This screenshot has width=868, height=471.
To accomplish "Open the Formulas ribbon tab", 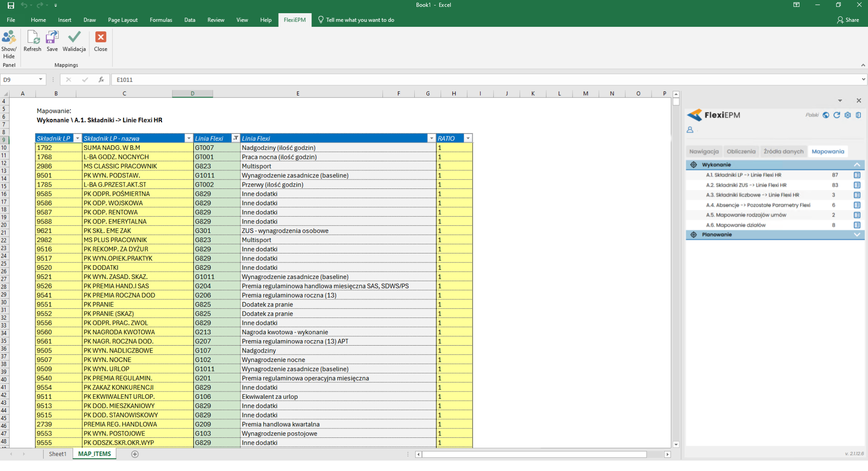I will [161, 20].
